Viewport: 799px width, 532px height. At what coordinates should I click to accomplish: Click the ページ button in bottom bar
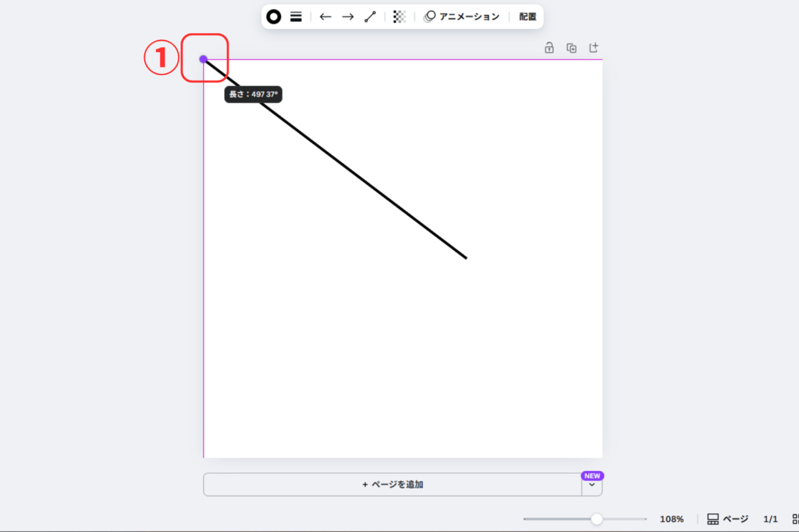[728, 519]
